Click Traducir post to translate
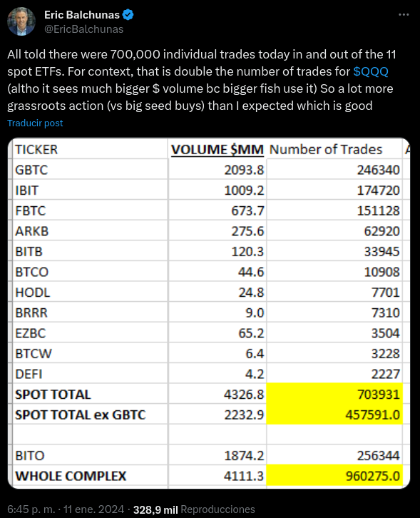 (35, 123)
